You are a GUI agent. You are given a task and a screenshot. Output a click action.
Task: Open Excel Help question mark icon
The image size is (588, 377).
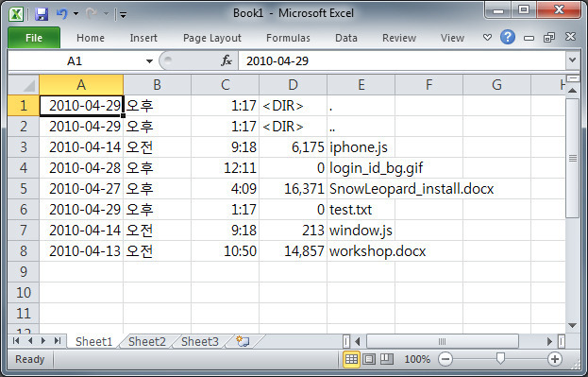[x=508, y=37]
